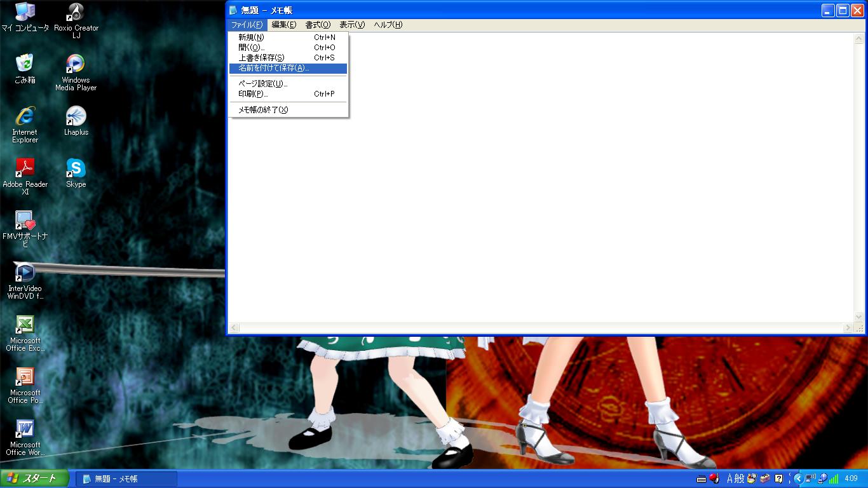Click the IME keyboard icon in language bar
The image size is (868, 488).
pyautogui.click(x=702, y=478)
